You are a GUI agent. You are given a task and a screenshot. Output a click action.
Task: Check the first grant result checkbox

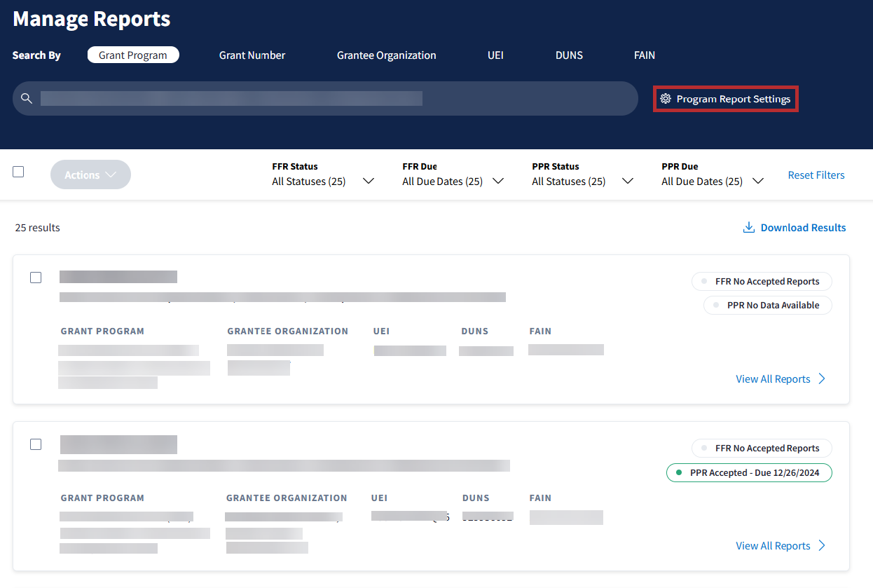36,278
